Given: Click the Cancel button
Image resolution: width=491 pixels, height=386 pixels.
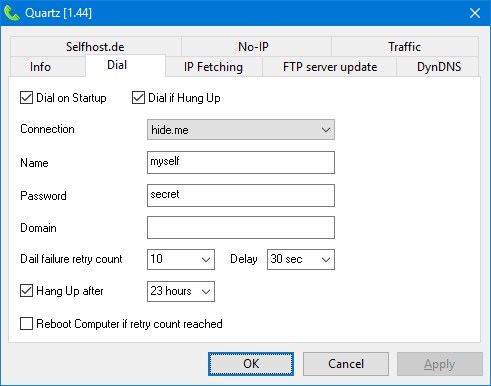Looking at the screenshot, I should (346, 364).
